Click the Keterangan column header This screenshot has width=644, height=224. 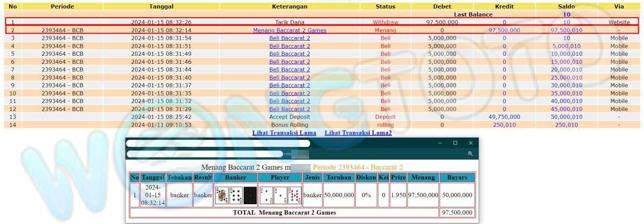pyautogui.click(x=289, y=6)
